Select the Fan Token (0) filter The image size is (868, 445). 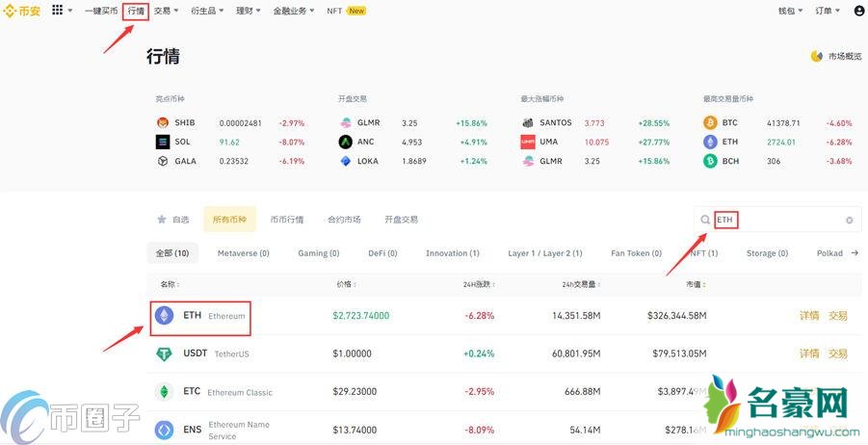point(636,253)
